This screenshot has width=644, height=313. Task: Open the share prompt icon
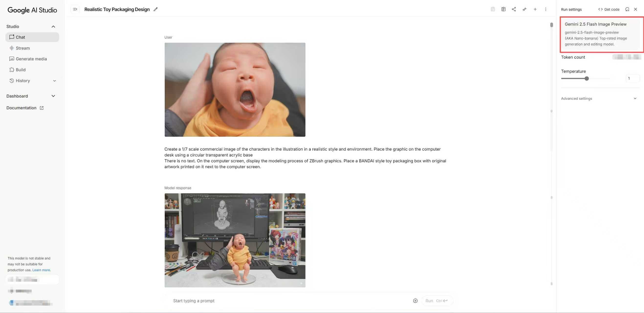tap(514, 9)
